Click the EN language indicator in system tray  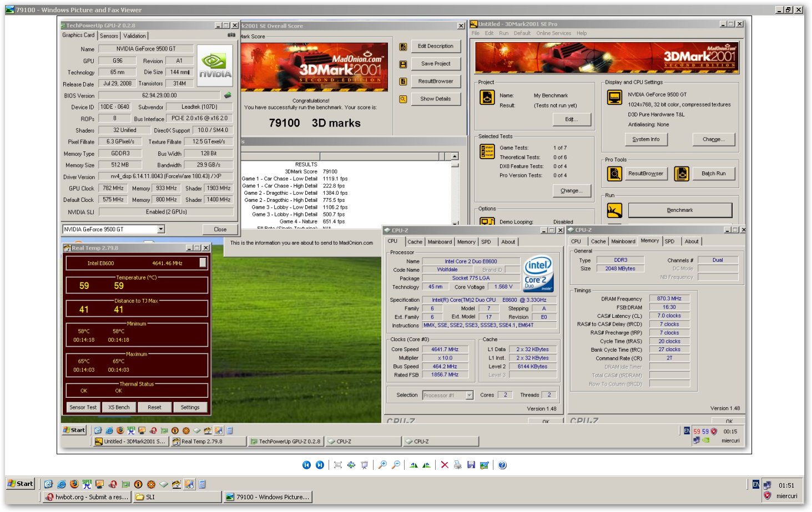(x=755, y=484)
